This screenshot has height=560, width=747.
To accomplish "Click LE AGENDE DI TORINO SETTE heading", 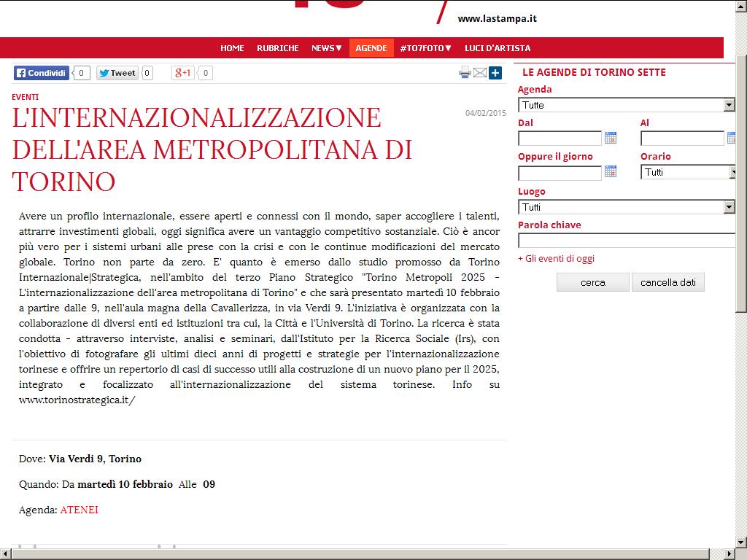I will point(594,72).
